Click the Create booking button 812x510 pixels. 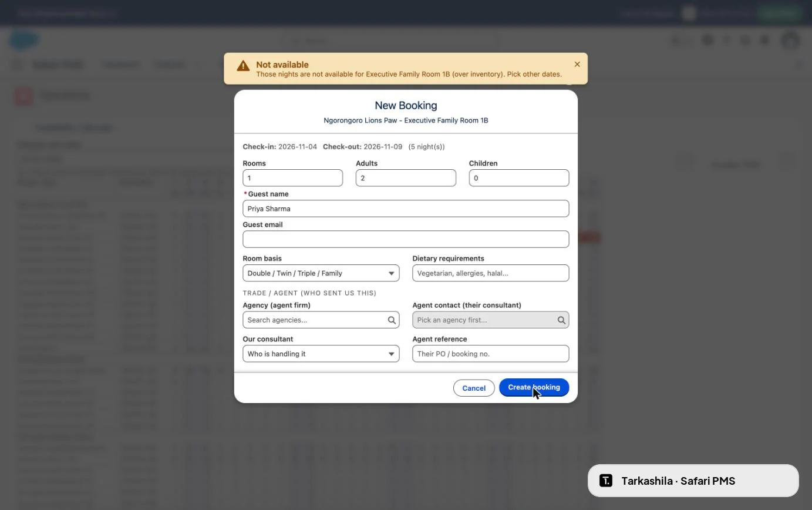(534, 387)
